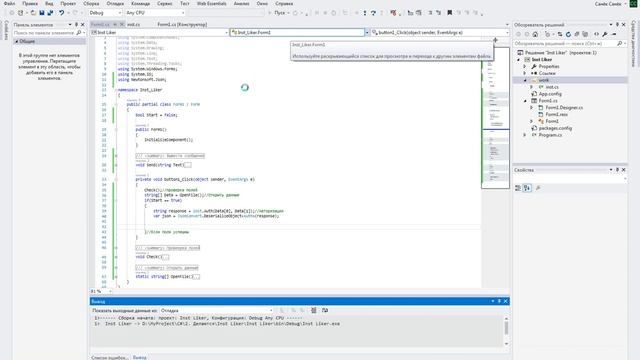Click the Properties wrench icon in Solution Explorer toolbar
This screenshot has height=360, width=640.
pos(604,34)
